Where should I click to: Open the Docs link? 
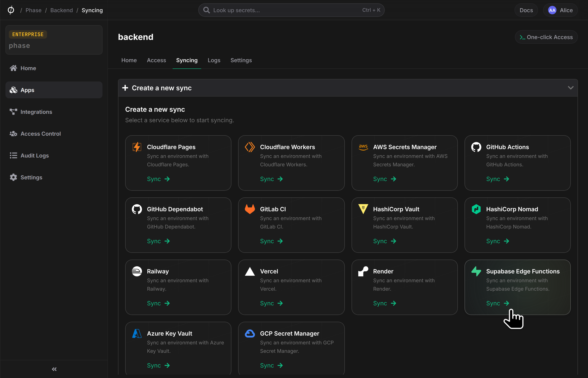click(526, 10)
